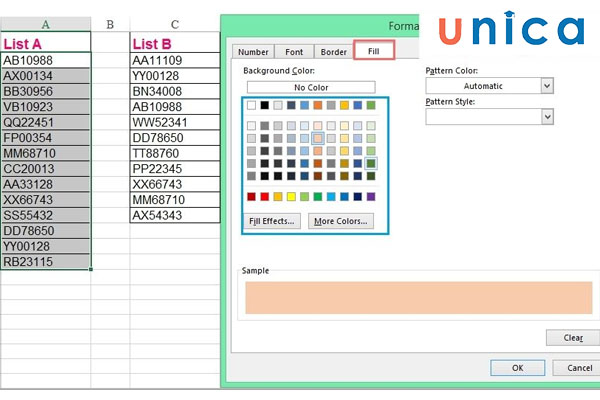This screenshot has width=600, height=400.
Task: Go to the Border tab
Action: click(333, 52)
